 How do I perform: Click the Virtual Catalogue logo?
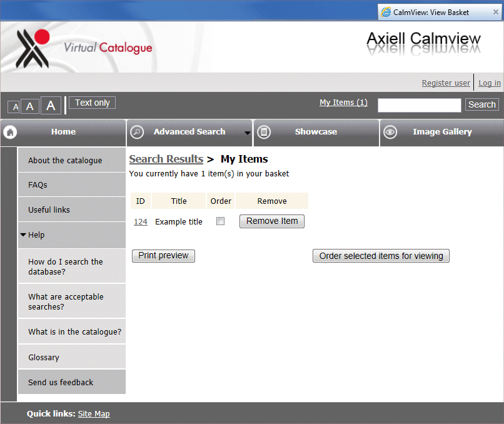pos(84,48)
